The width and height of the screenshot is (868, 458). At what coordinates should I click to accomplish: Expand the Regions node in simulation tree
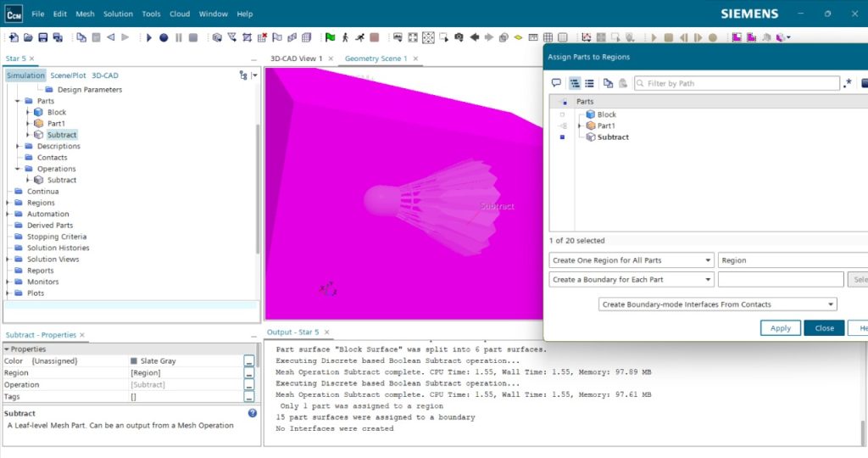pos(8,203)
